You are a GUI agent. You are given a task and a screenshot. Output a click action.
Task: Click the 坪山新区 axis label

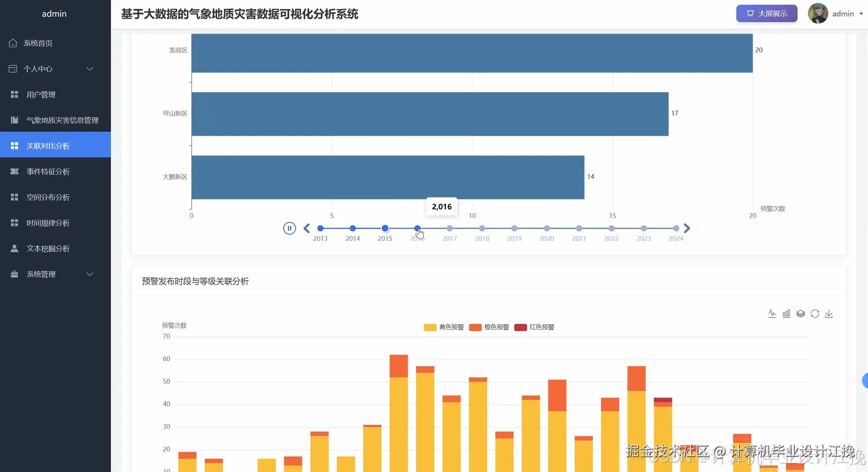pyautogui.click(x=175, y=113)
